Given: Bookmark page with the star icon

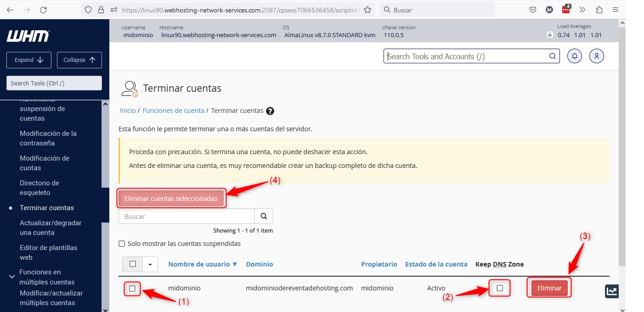Looking at the screenshot, I should pyautogui.click(x=367, y=10).
